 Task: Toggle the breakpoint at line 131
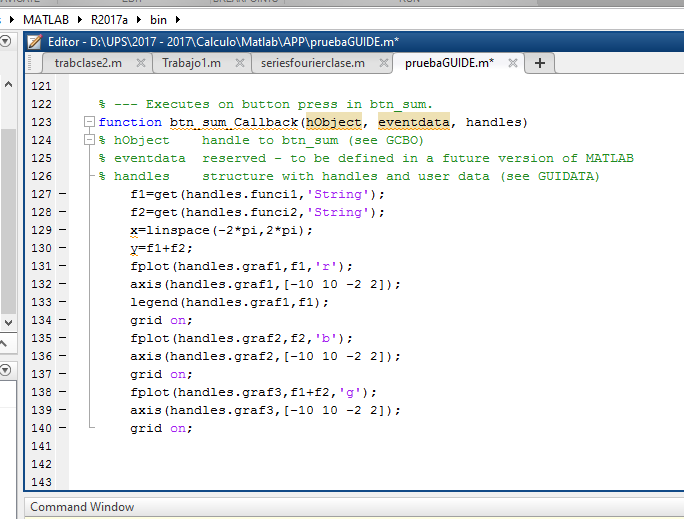pos(62,266)
